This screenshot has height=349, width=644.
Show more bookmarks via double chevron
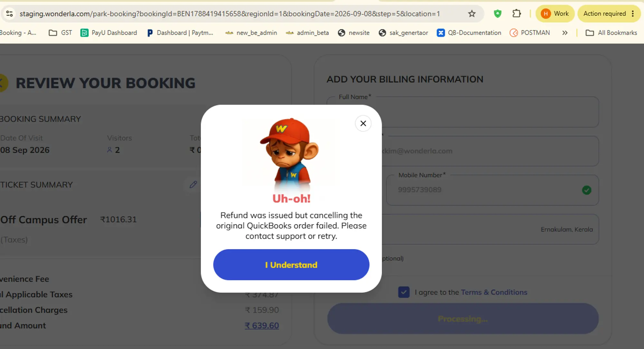click(565, 33)
